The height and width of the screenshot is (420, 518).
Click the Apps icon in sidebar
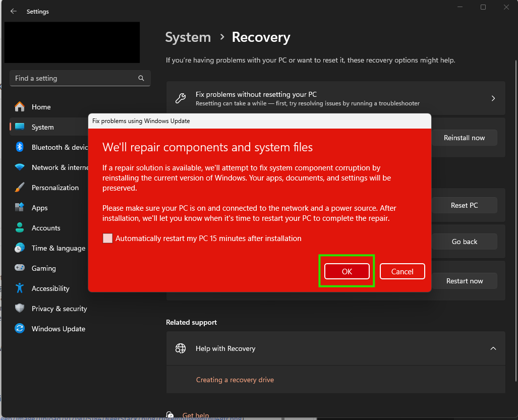[20, 207]
